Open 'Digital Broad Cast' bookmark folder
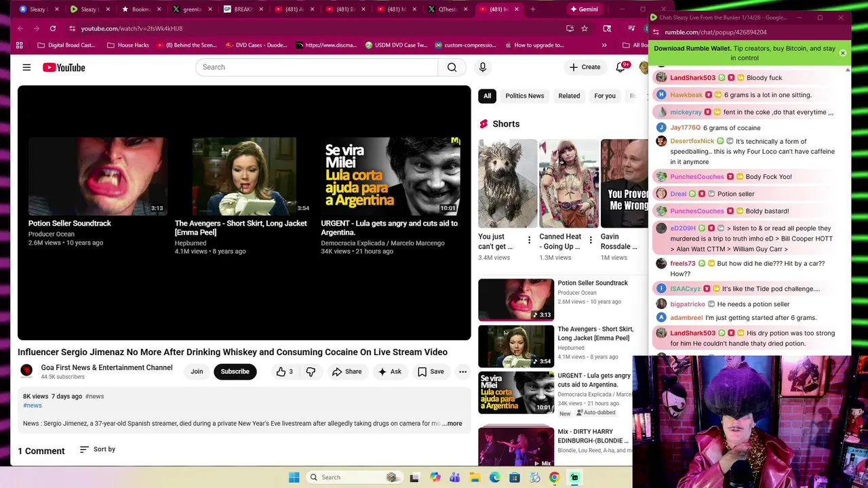This screenshot has width=868, height=488. point(66,45)
